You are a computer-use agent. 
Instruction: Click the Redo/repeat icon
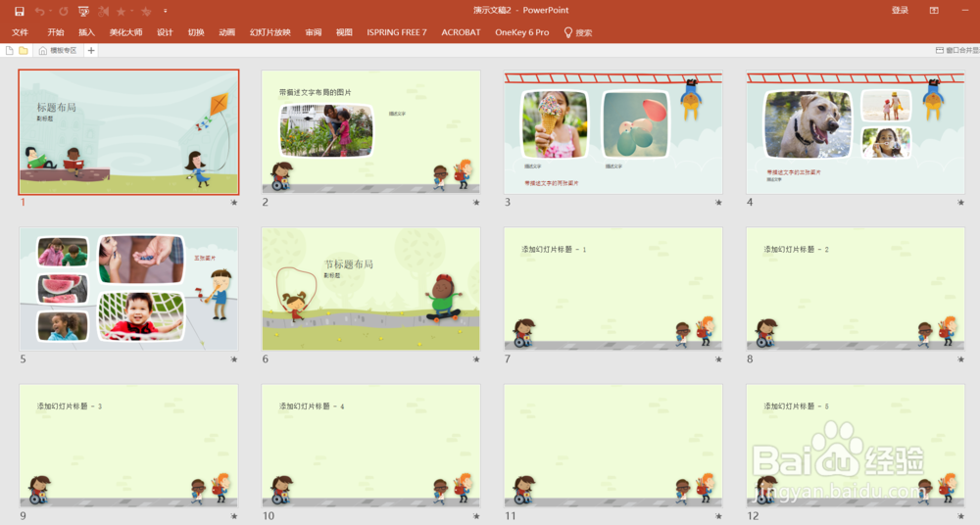[x=63, y=11]
